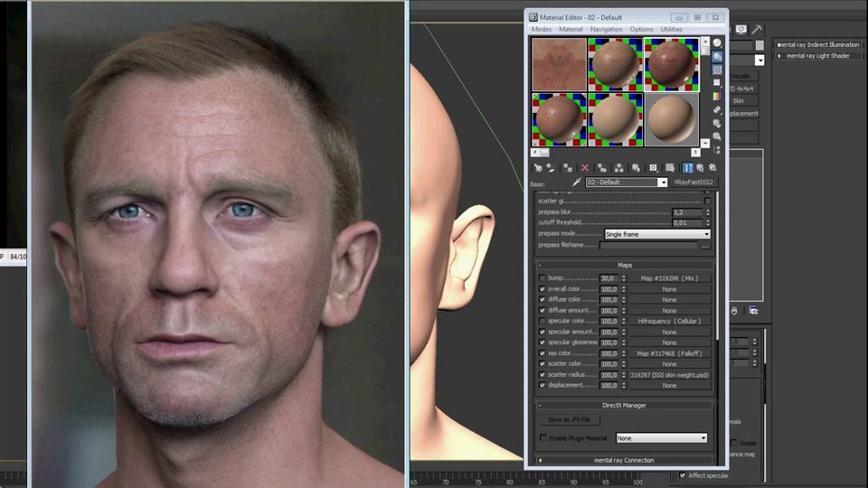The image size is (868, 488).
Task: Click the eyedropper Pick Material icon
Action: (576, 182)
